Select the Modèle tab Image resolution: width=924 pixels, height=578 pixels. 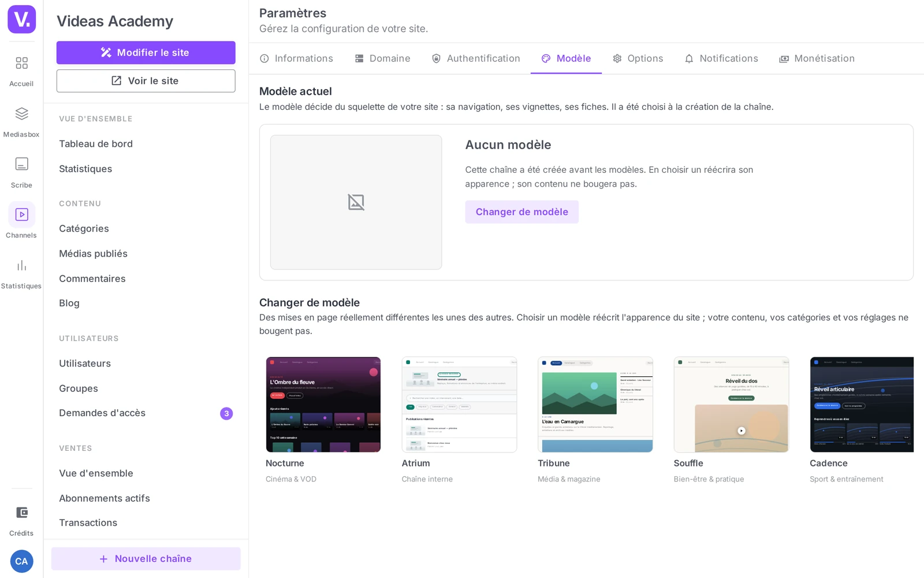click(x=566, y=58)
